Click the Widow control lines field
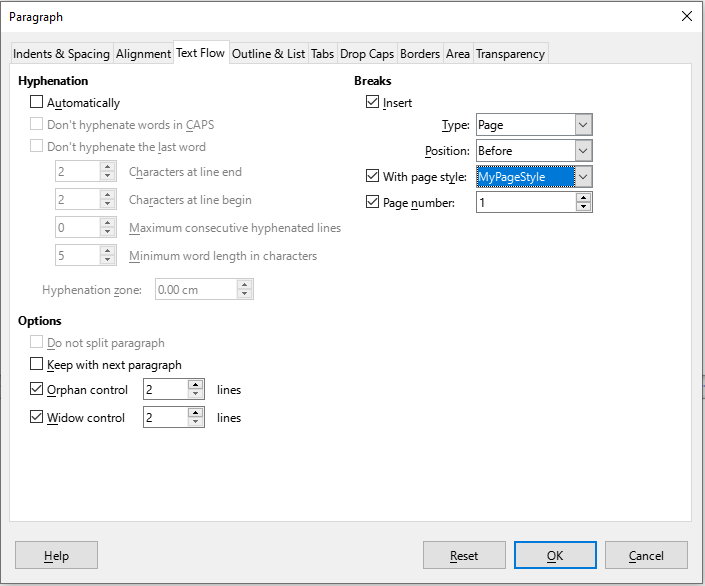Viewport: 705px width, 586px height. 165,418
